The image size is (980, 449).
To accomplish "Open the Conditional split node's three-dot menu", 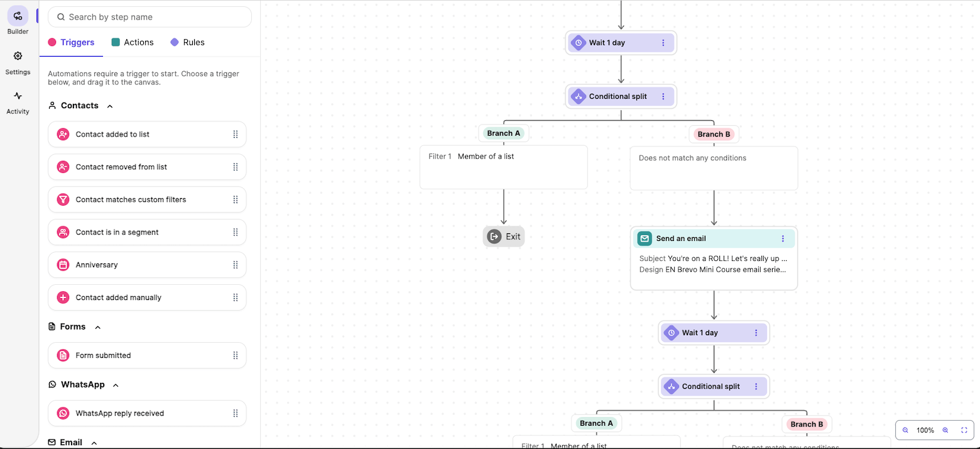I will 663,96.
